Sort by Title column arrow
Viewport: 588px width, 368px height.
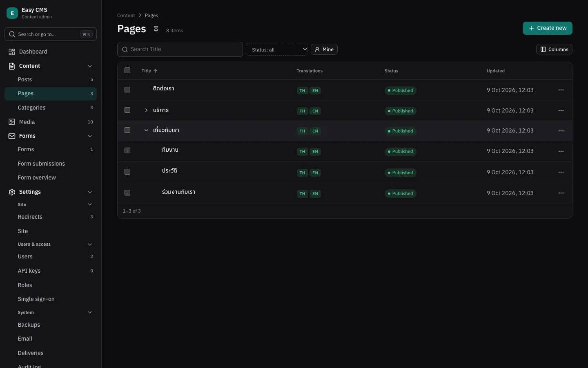[x=155, y=71]
